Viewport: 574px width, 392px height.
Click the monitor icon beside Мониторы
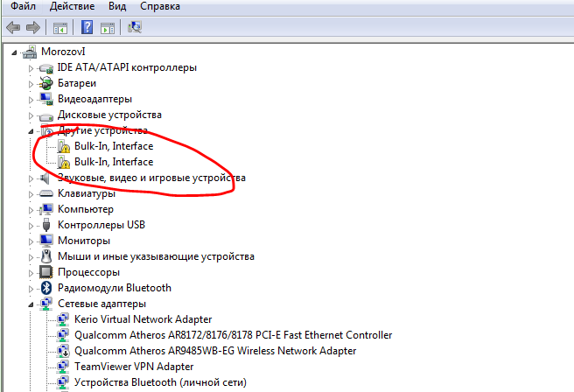(46, 241)
